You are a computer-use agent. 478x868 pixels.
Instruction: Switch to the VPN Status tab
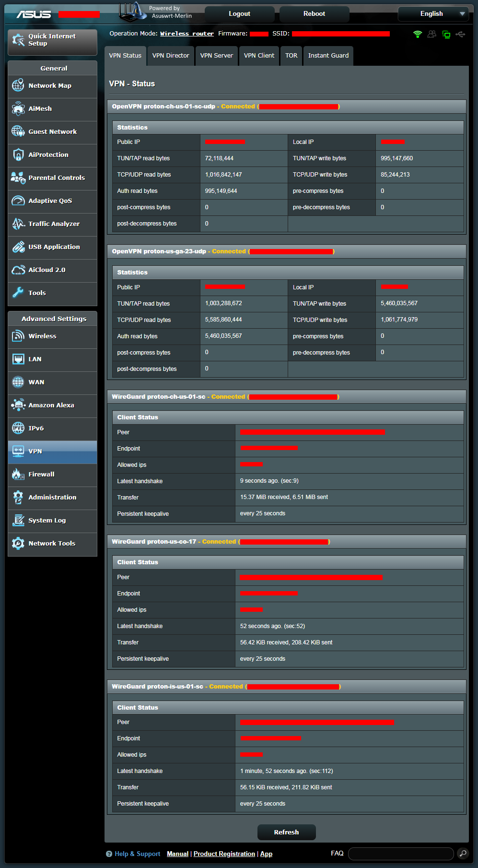tap(125, 56)
